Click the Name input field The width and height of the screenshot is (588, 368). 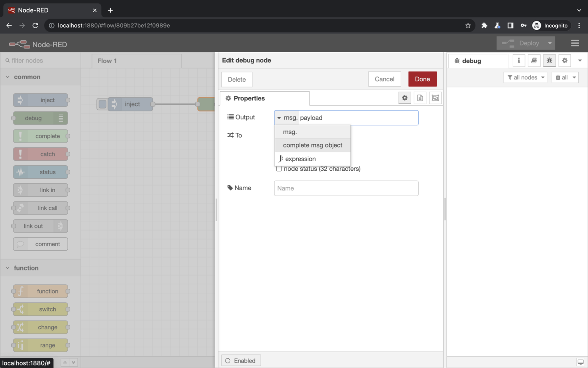(x=346, y=188)
